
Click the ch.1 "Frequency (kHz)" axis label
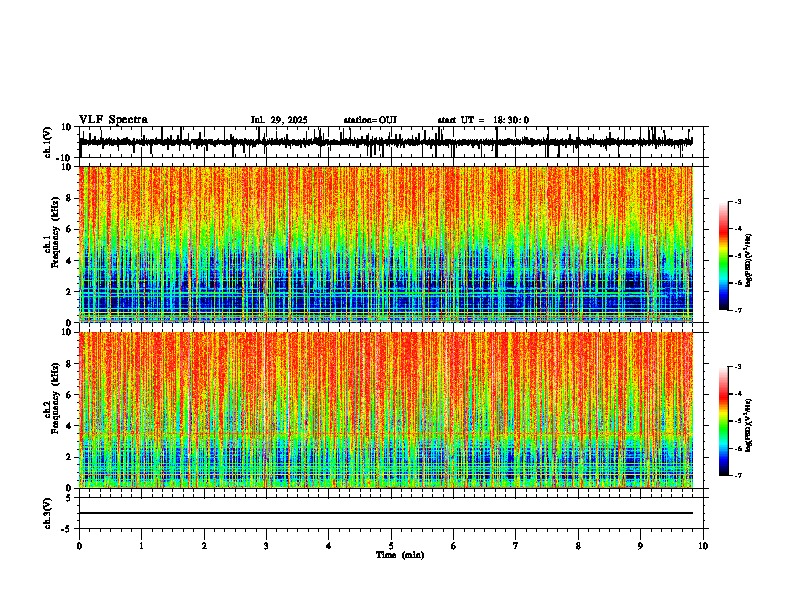[56, 232]
